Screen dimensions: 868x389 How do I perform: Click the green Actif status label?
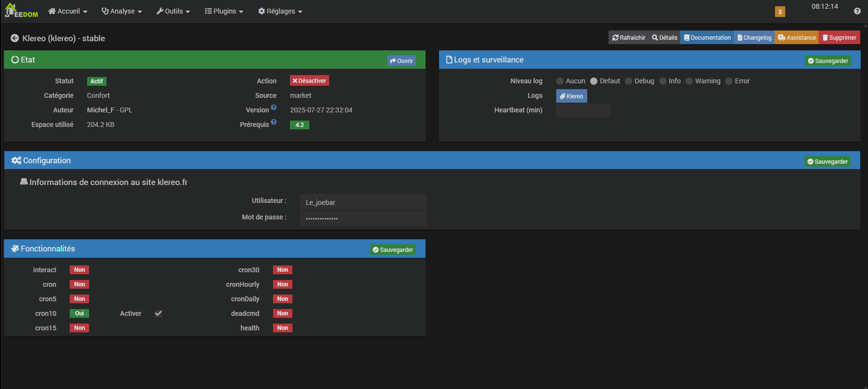97,81
